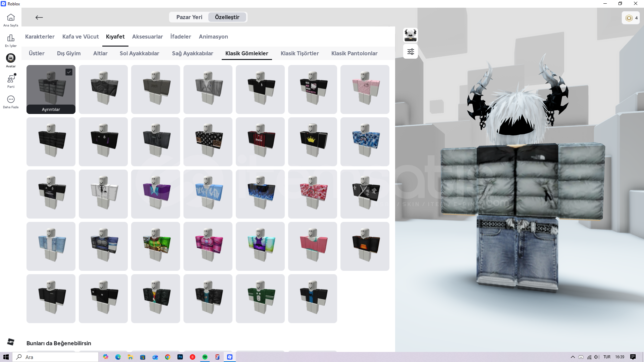Select the pink Hello Kitty shirt
Image resolution: width=644 pixels, height=362 pixels.
coord(365,89)
